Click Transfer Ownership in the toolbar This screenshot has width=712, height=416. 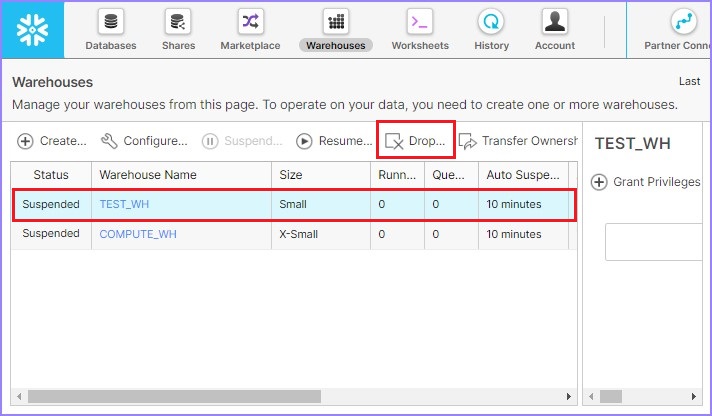(518, 141)
